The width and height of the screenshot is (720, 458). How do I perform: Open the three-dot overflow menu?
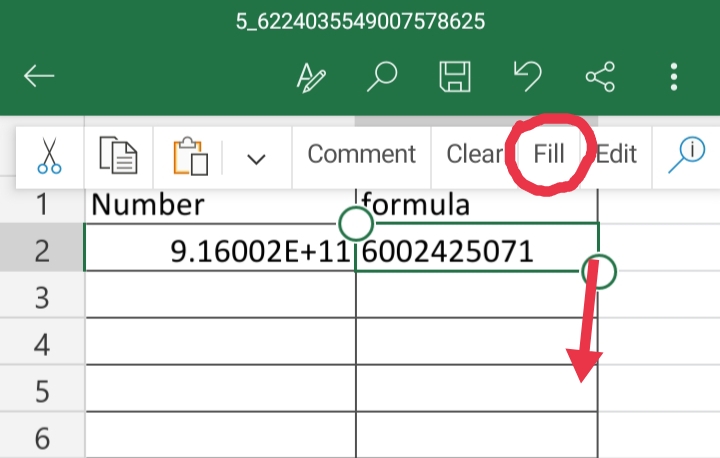(x=674, y=77)
